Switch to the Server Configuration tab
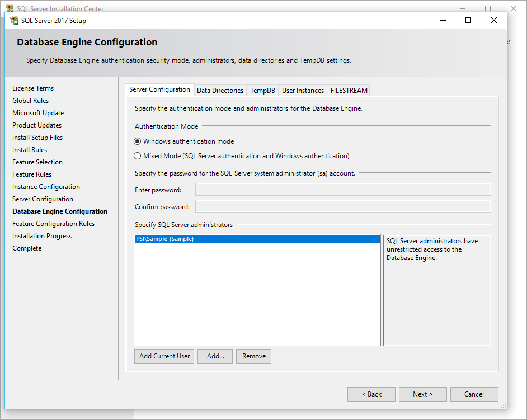Viewport: 527px width, 420px height. pos(159,89)
